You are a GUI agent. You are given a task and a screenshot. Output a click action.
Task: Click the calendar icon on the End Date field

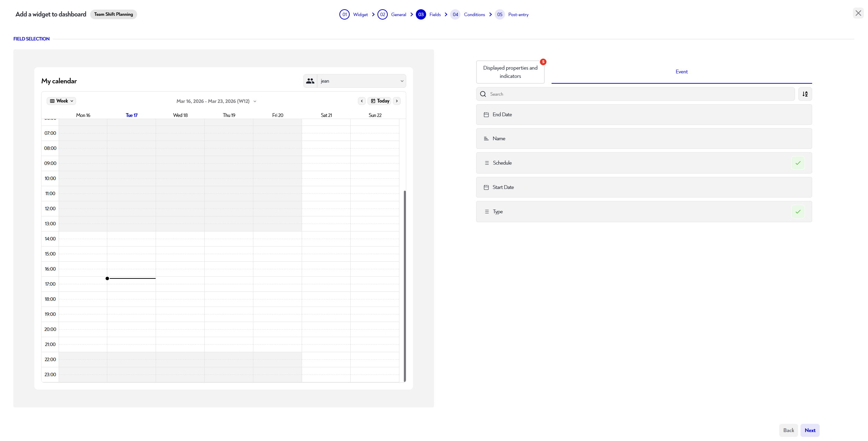(486, 114)
